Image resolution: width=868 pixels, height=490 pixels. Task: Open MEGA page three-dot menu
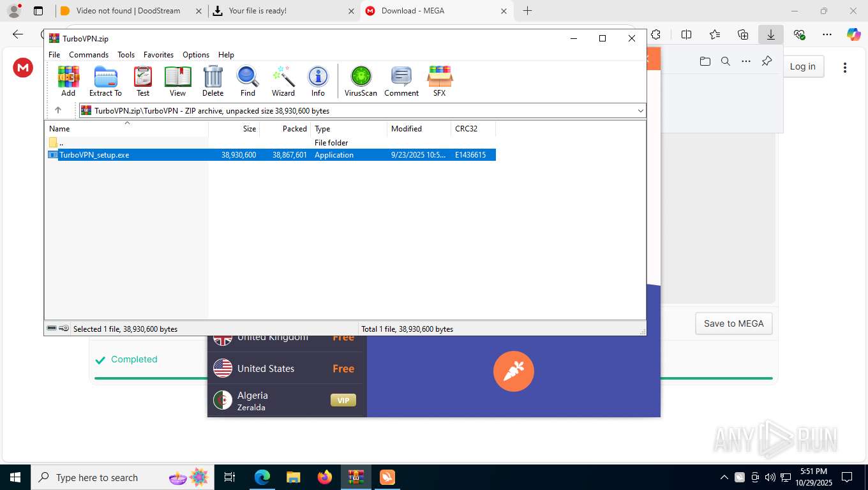[x=845, y=67]
